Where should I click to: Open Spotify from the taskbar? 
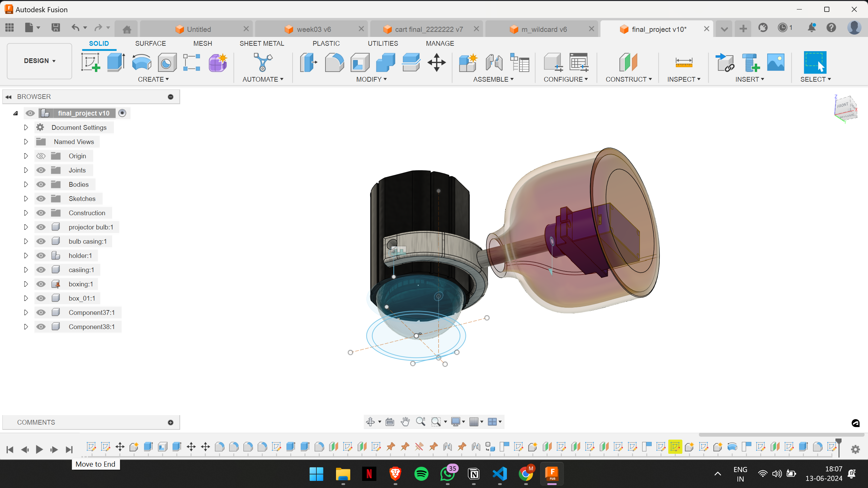coord(421,473)
